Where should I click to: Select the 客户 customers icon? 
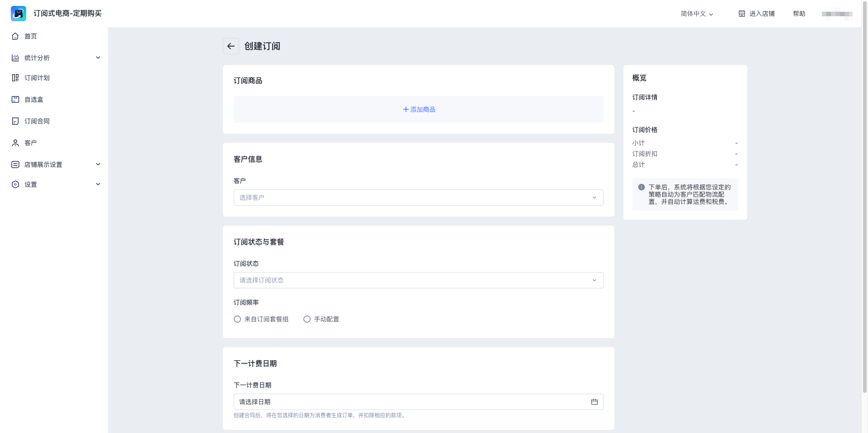click(x=15, y=142)
